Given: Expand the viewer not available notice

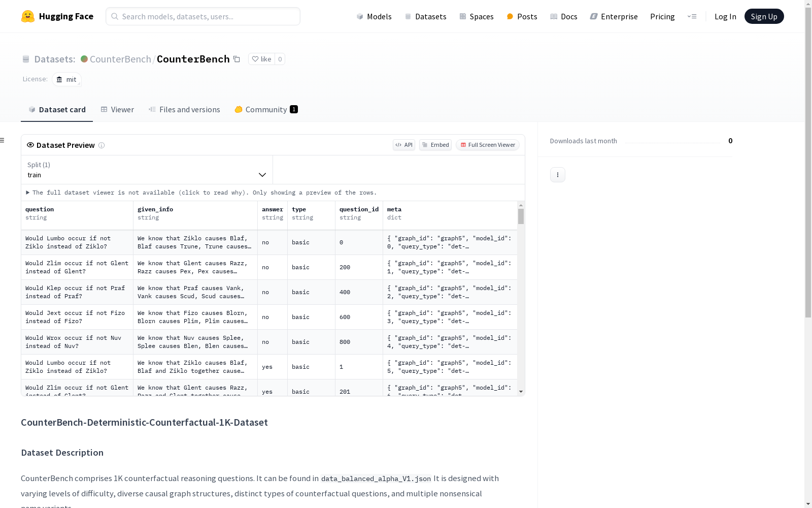Looking at the screenshot, I should [201, 193].
